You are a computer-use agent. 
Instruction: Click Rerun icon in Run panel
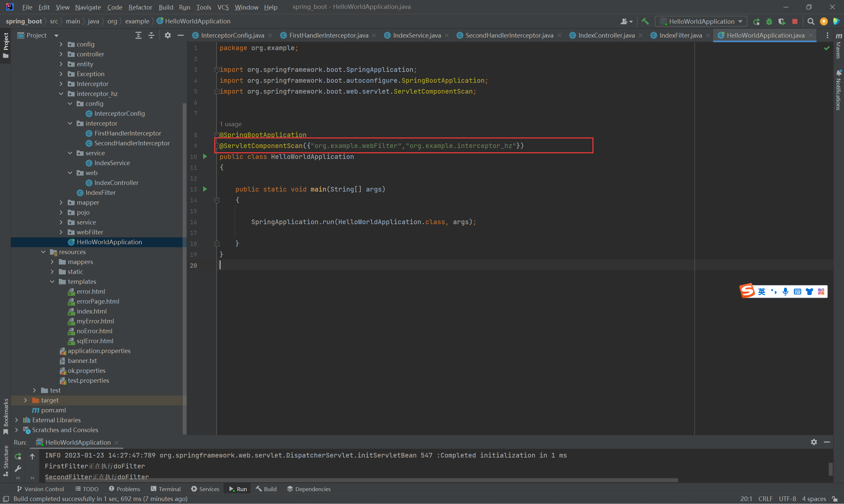click(x=18, y=456)
